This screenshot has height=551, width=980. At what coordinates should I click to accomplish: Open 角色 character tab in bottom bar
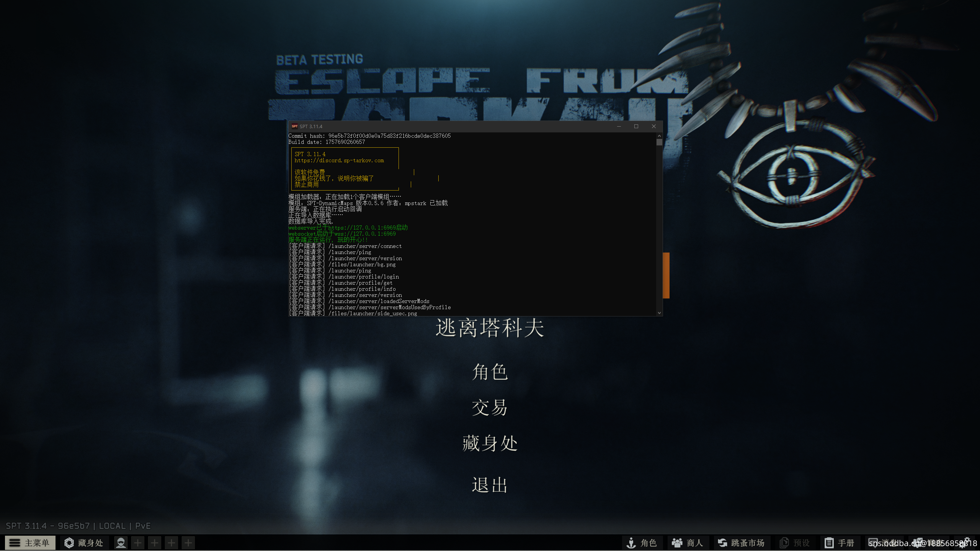coord(642,543)
